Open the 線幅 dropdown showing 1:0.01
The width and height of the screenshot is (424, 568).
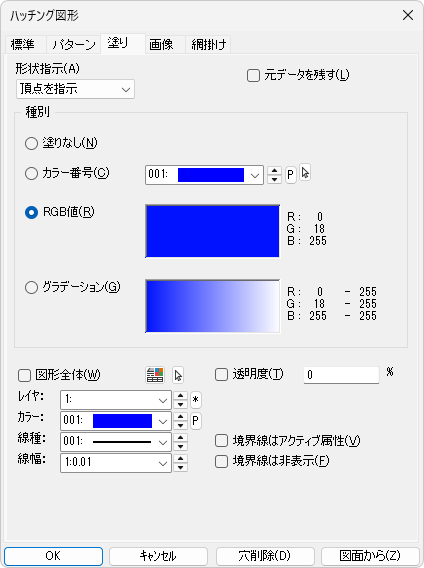click(x=116, y=463)
